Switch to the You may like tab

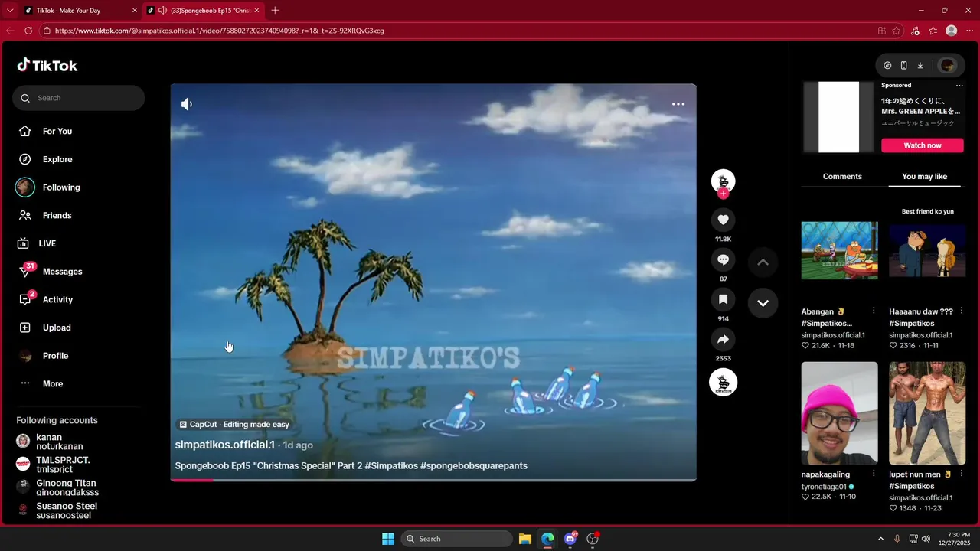click(x=924, y=177)
